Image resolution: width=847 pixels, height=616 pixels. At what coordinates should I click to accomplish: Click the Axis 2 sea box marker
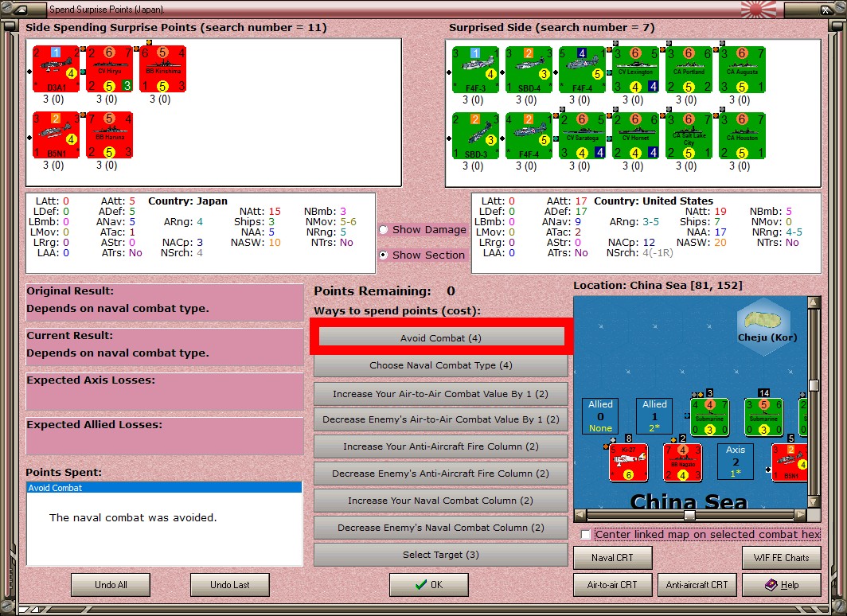point(736,462)
